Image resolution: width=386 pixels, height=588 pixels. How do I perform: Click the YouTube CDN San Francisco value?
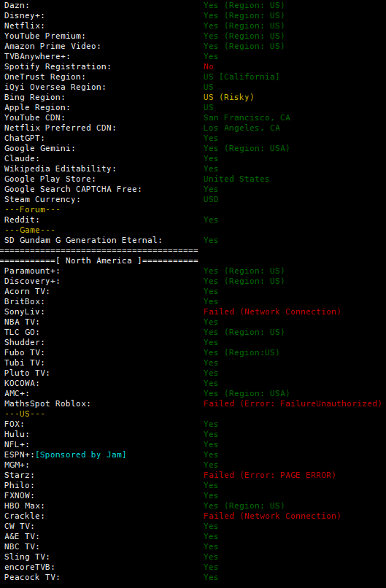tap(247, 117)
